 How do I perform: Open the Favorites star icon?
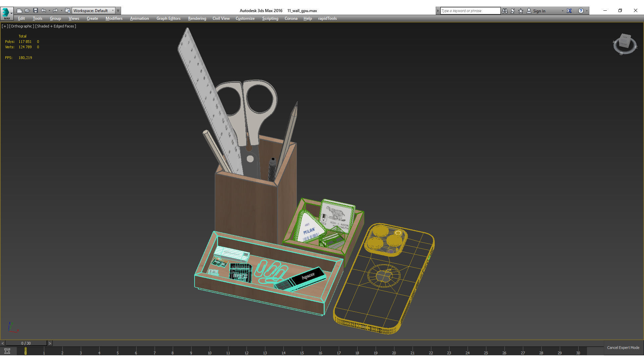point(521,11)
